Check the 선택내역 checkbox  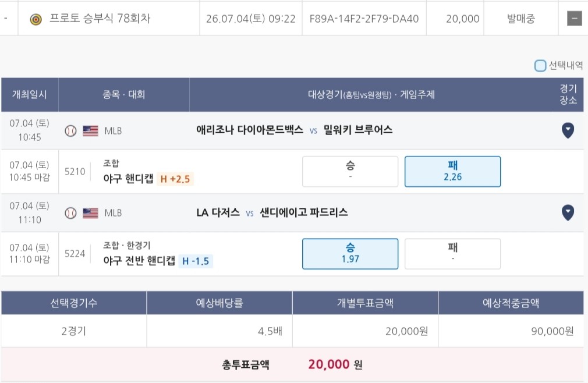click(540, 66)
